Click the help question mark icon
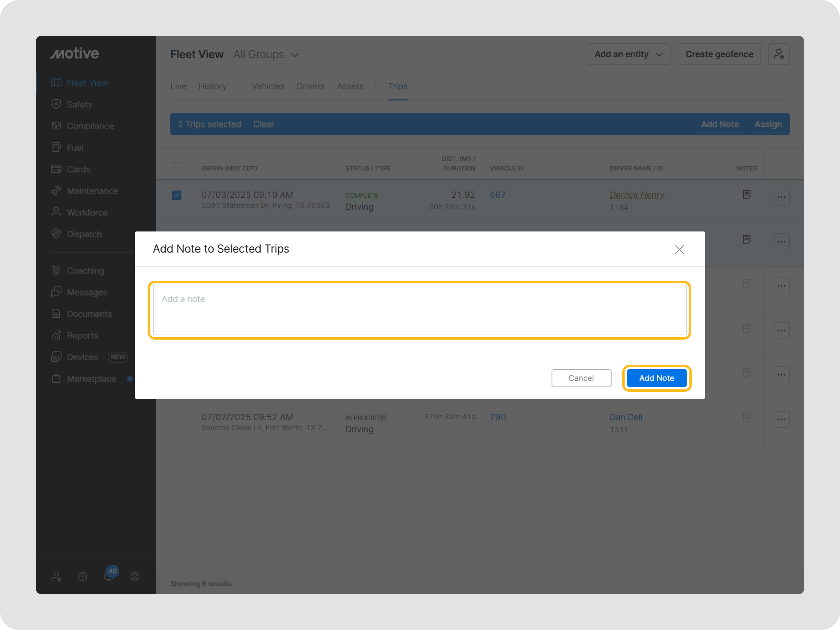Screen dimensions: 840x630 pyautogui.click(x=82, y=577)
